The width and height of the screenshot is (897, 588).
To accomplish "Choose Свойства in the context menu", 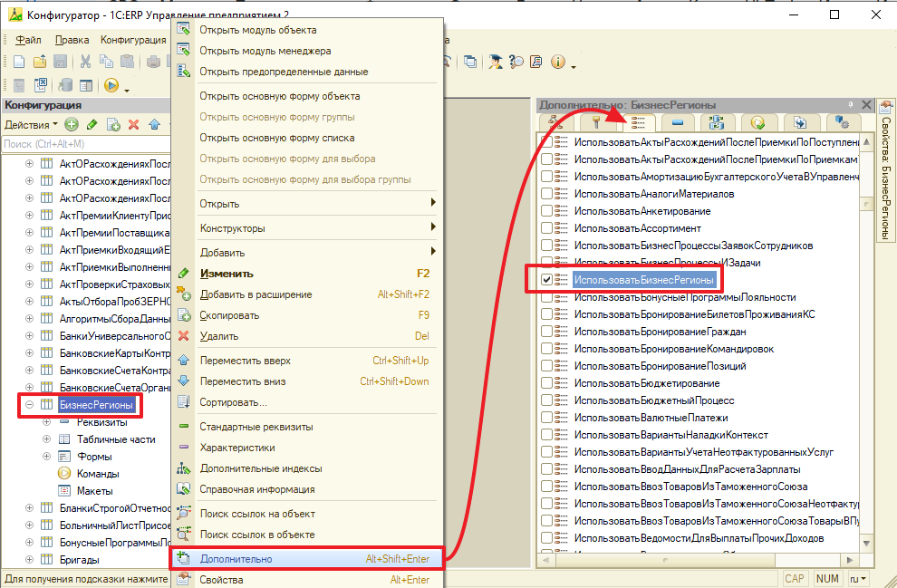I will [x=307, y=580].
